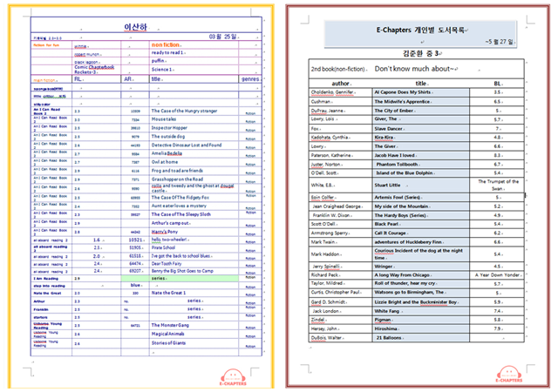Select the 'ready to read 1' cell

(x=167, y=52)
